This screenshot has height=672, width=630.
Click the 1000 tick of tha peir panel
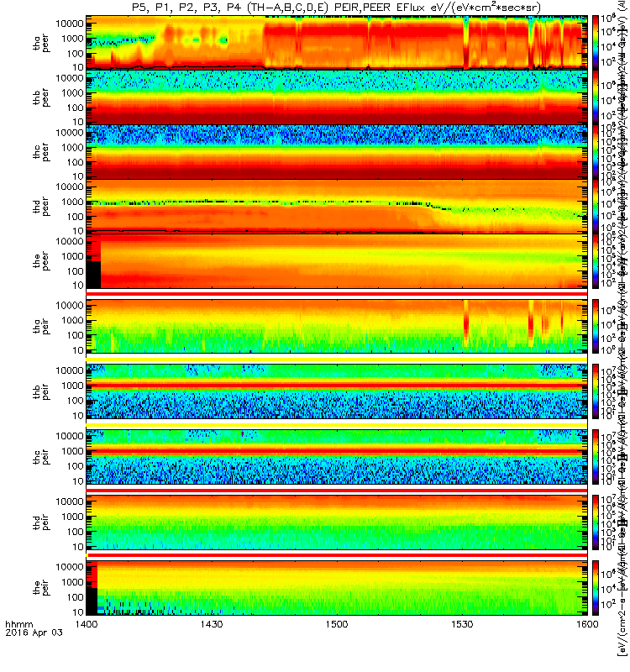coord(72,321)
